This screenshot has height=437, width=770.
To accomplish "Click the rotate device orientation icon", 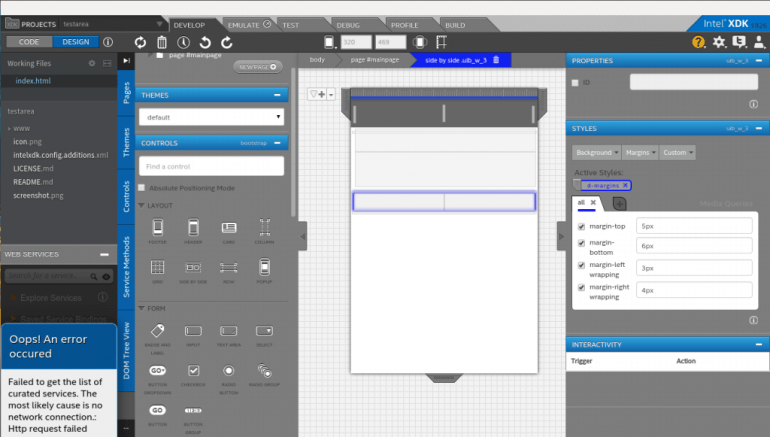I will pos(419,42).
